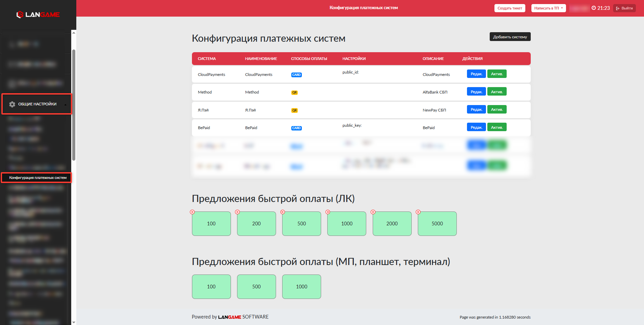Click Актив. in the Method row

pyautogui.click(x=497, y=92)
